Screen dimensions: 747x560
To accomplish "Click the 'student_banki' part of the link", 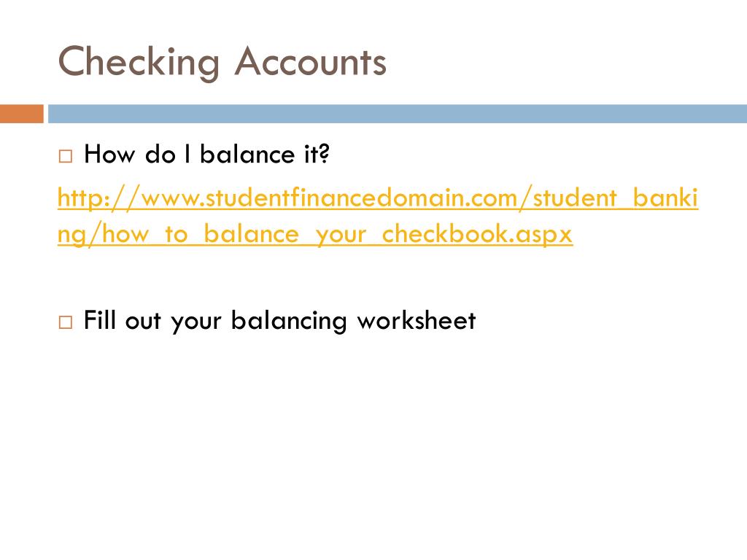I will coord(616,198).
